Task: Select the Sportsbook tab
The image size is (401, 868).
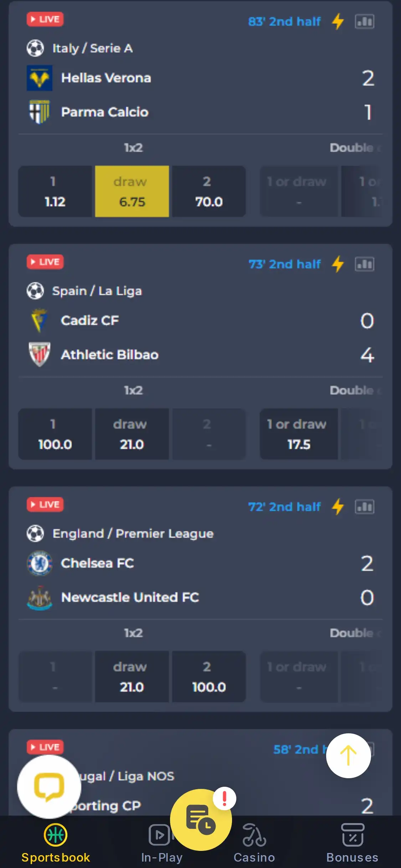Action: click(x=56, y=843)
